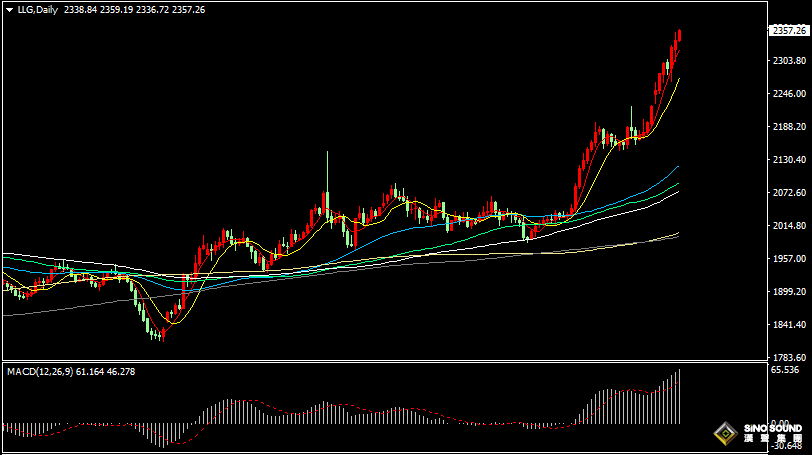Select the latest red candlestick at chart top
The width and height of the screenshot is (812, 455).
click(x=679, y=36)
